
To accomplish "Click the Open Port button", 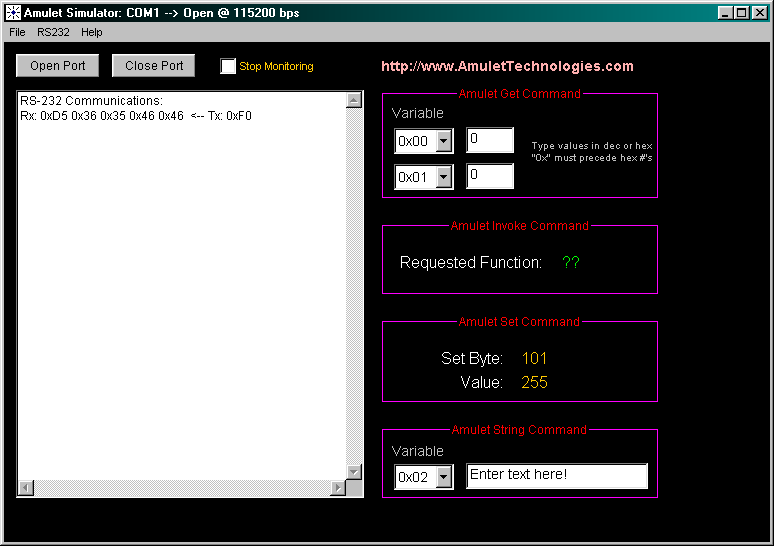I will [x=58, y=66].
